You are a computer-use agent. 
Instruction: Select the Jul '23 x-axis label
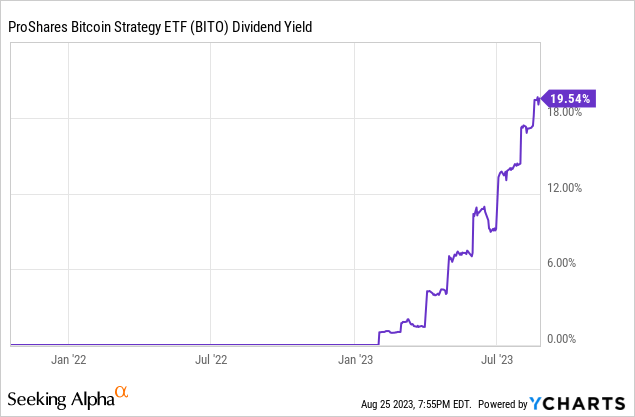tap(498, 357)
